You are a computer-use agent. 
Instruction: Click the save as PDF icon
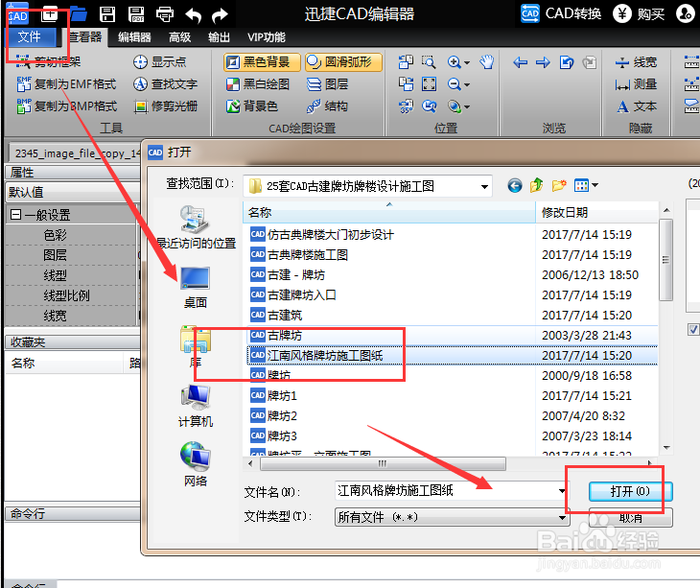click(136, 14)
